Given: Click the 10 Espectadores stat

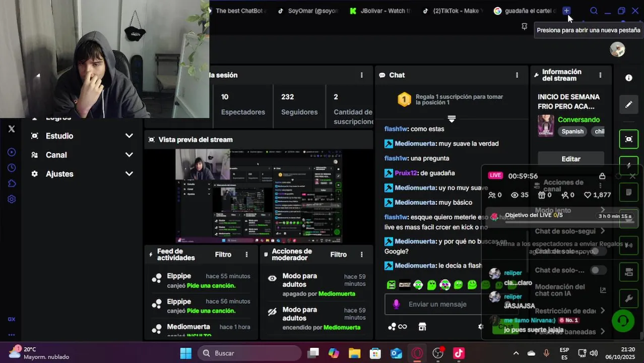Looking at the screenshot, I should (243, 104).
